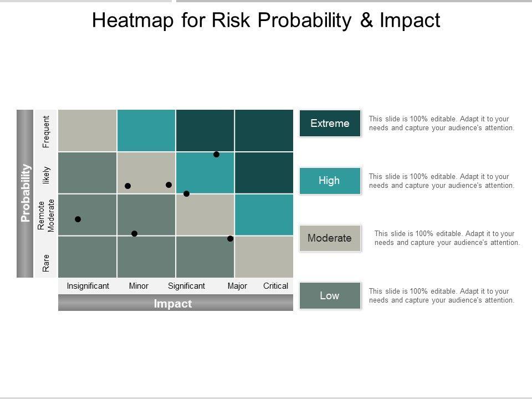Click the dot in the bottom Rare row
The width and height of the screenshot is (532, 399).
(230, 239)
